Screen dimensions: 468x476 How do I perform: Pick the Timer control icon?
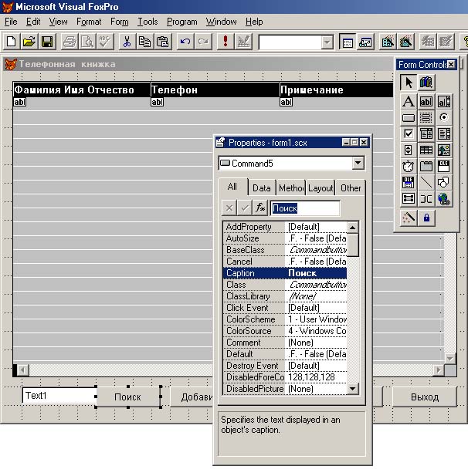tap(408, 166)
